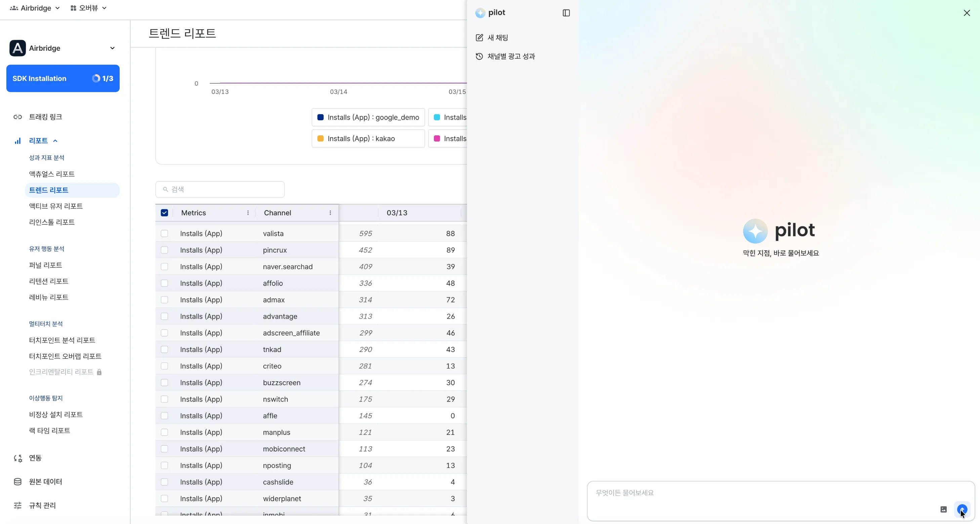Start a new chat with 새 채팅
Image resolution: width=980 pixels, height=524 pixels.
tap(492, 38)
